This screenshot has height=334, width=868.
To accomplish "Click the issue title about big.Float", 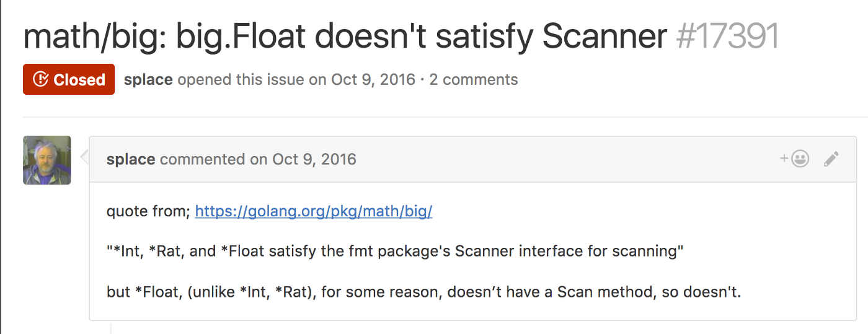I will (345, 37).
